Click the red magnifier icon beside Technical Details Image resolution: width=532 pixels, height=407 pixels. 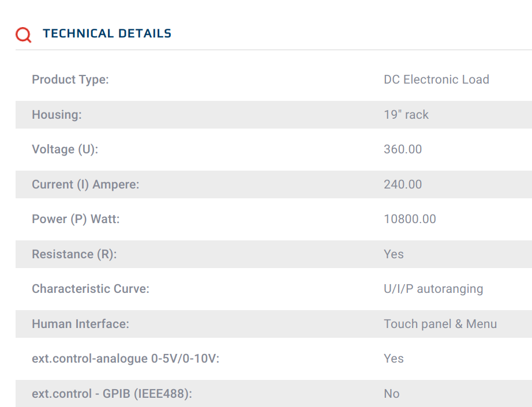point(24,35)
